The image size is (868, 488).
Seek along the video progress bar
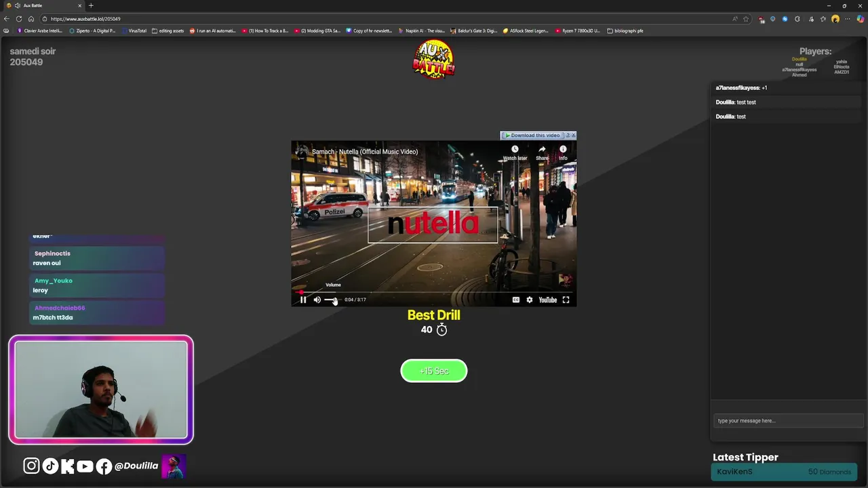[434, 292]
